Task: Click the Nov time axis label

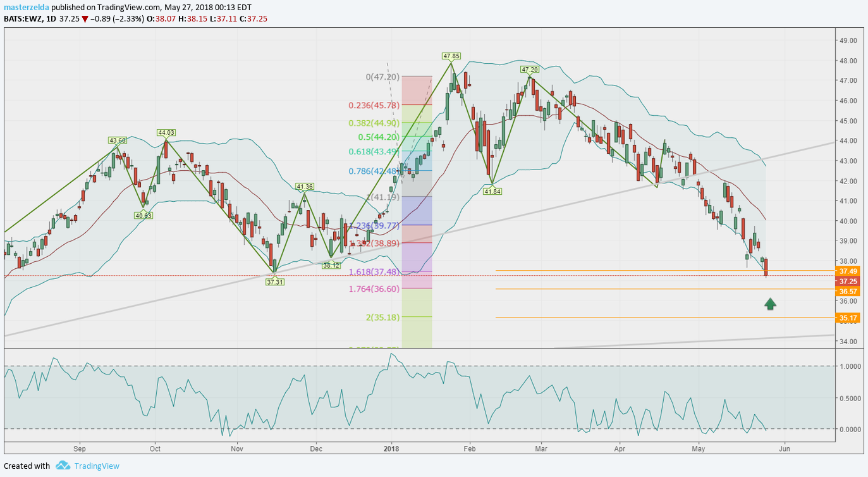Action: tap(237, 449)
